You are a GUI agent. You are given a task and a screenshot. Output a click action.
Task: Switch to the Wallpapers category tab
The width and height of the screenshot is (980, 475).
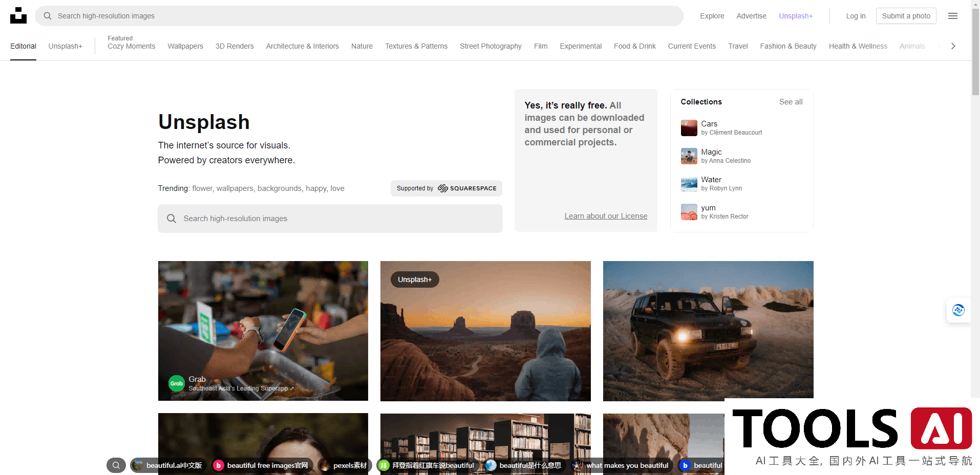[185, 46]
